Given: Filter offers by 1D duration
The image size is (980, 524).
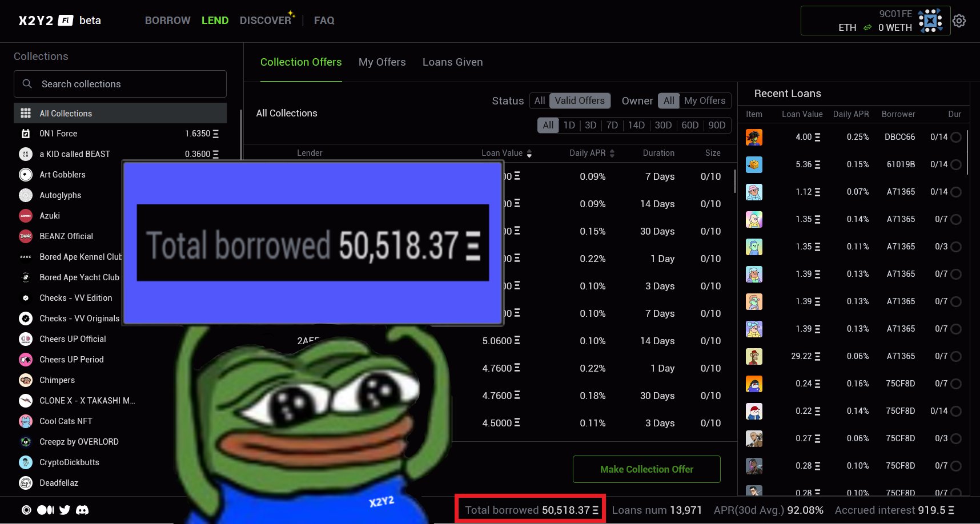Looking at the screenshot, I should tap(569, 125).
